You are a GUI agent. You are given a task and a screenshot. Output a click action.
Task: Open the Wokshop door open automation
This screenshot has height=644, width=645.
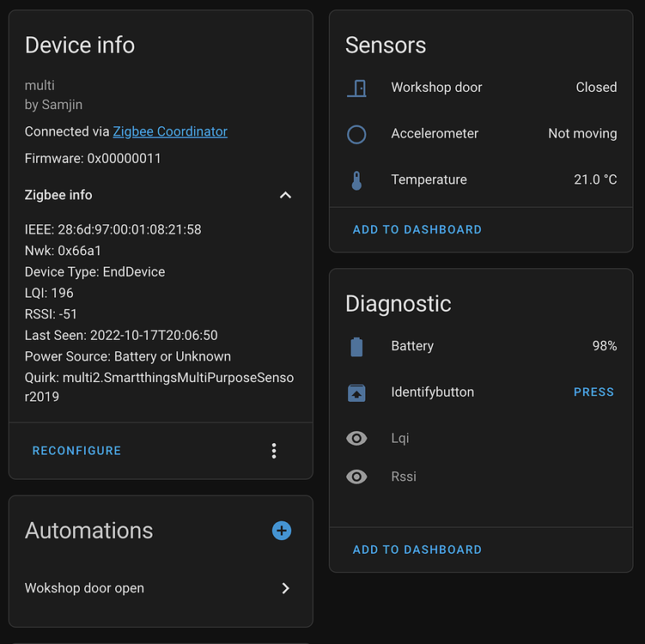click(158, 588)
